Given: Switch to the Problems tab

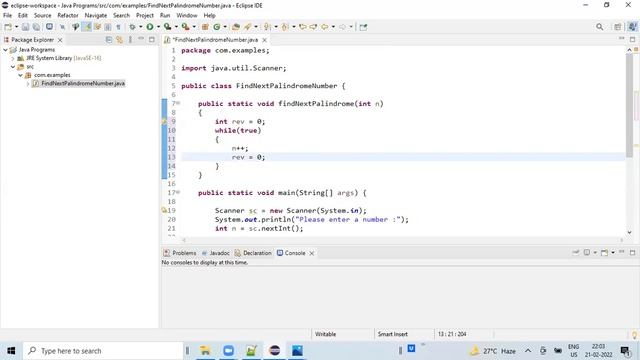Looking at the screenshot, I should click(180, 253).
